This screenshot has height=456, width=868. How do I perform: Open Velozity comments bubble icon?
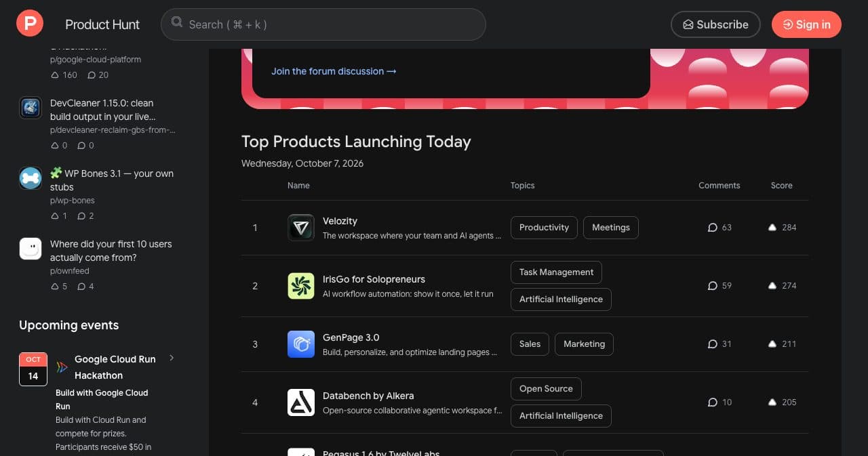[x=713, y=228]
